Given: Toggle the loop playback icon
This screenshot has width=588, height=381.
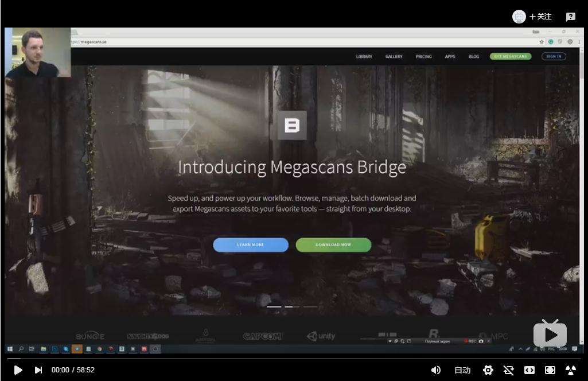Looking at the screenshot, I should (x=508, y=370).
